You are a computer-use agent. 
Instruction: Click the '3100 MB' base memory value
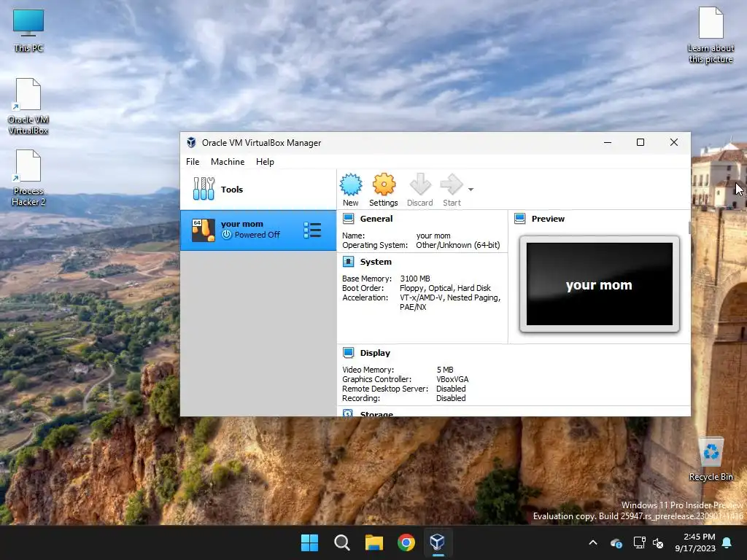[x=415, y=279]
